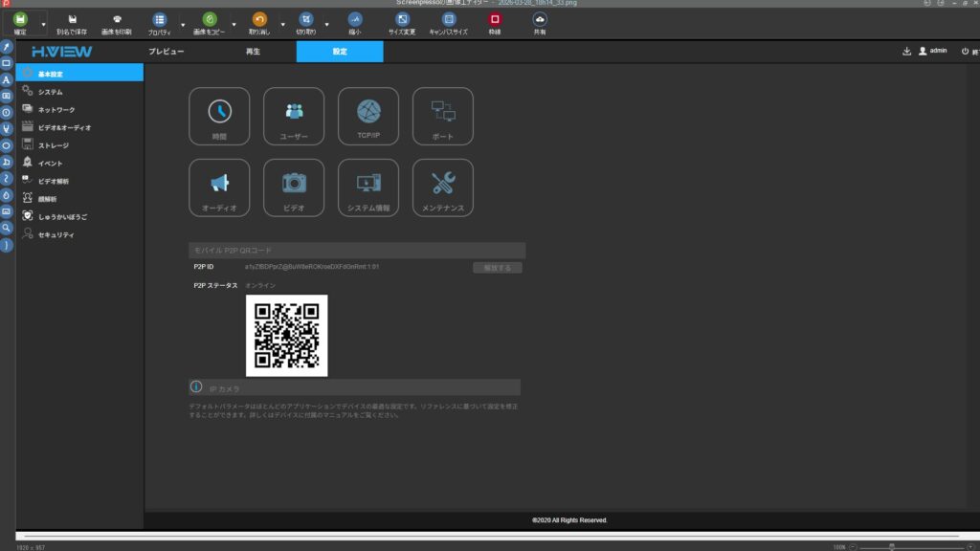Switch to the 再生 playback tab
980x551 pixels.
[253, 51]
